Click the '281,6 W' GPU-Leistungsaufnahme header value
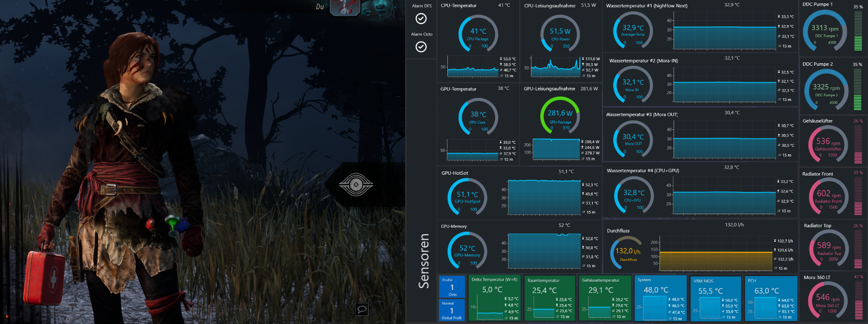 click(589, 89)
